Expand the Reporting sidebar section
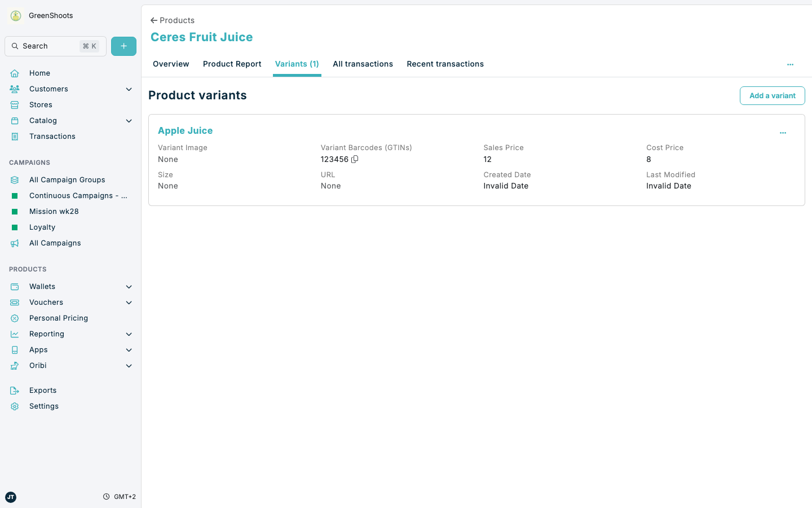Screen dimensions: 812x508 coord(129,334)
